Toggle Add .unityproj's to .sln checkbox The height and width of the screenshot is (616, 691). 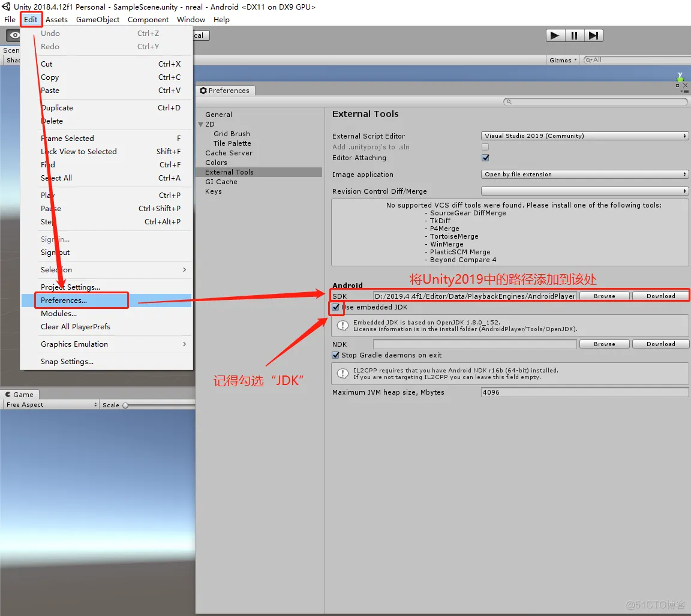click(485, 147)
